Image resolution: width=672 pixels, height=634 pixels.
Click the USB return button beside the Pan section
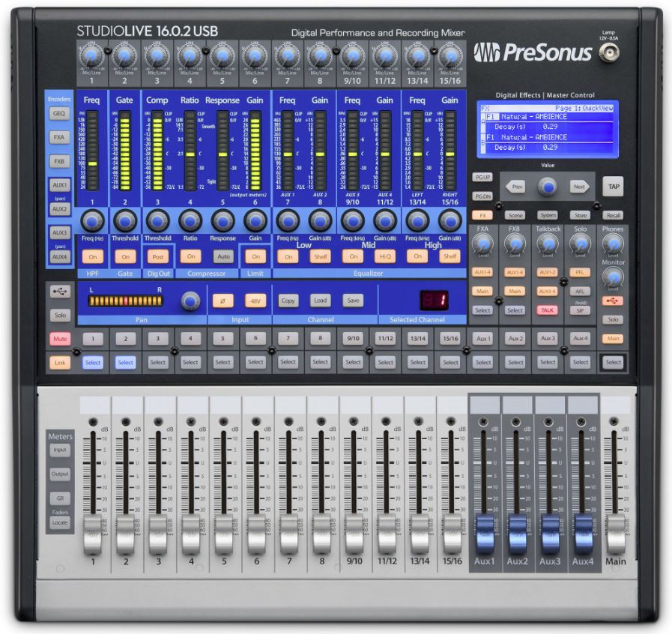coord(60,292)
